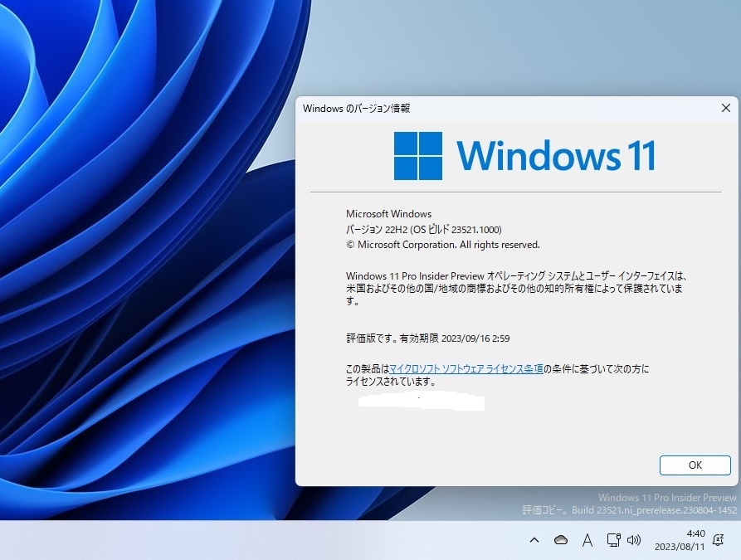
Task: Select the 評価版です expiry date text
Action: click(427, 338)
